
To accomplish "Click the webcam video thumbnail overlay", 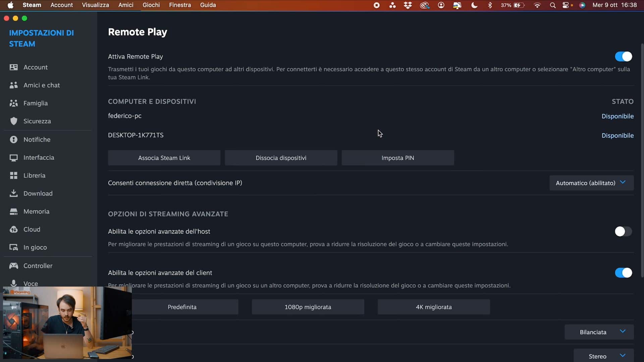I will [67, 323].
